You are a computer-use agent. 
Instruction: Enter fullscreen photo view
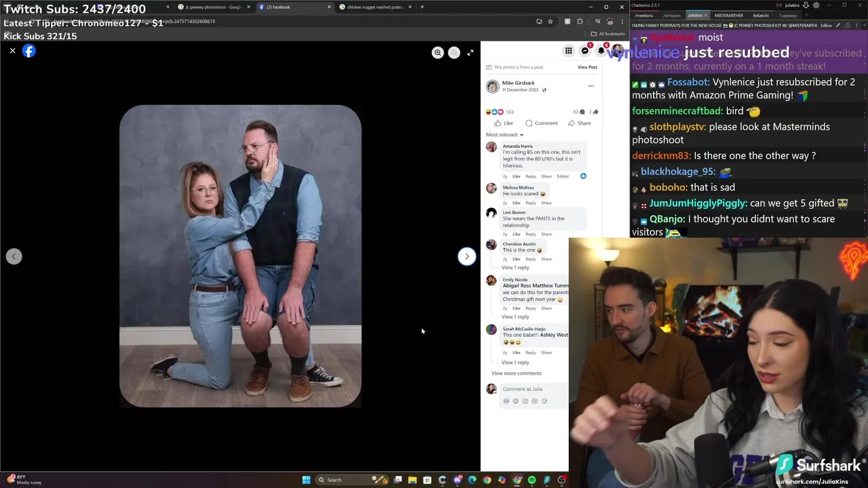(x=471, y=52)
